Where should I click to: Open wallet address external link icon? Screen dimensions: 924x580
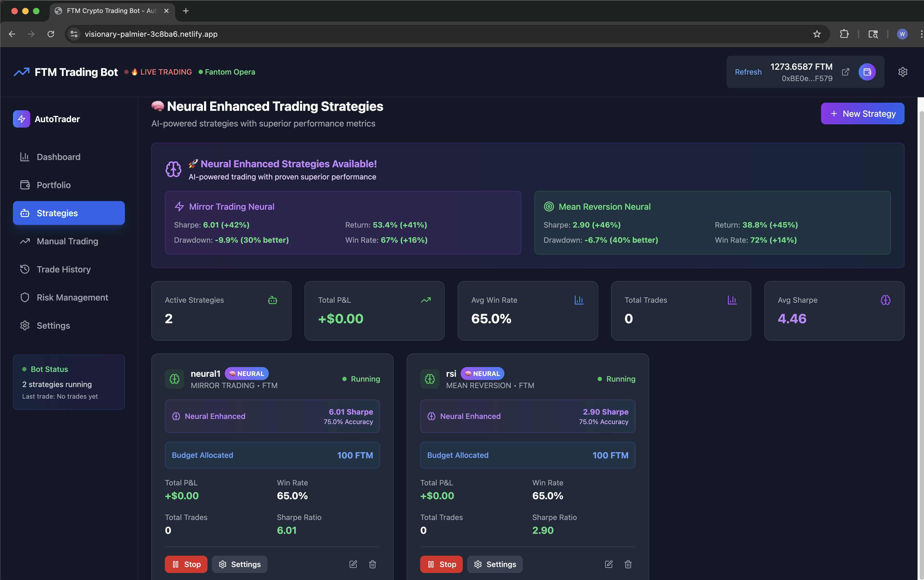(x=845, y=72)
